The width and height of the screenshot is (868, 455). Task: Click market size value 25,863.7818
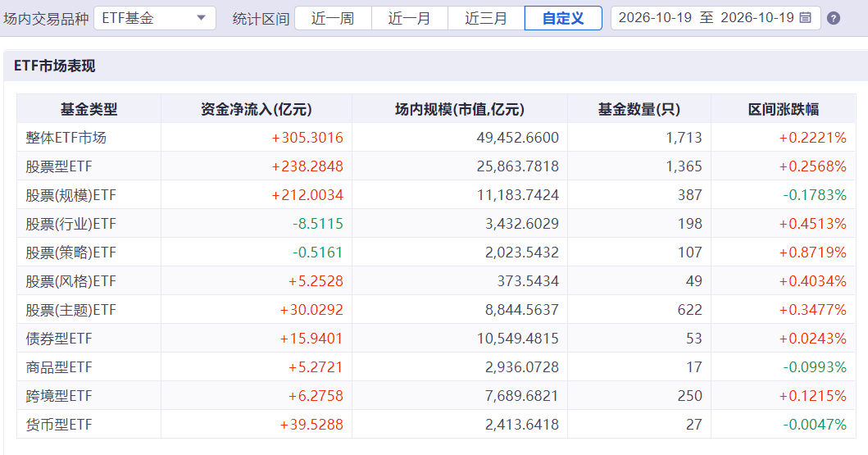[517, 166]
